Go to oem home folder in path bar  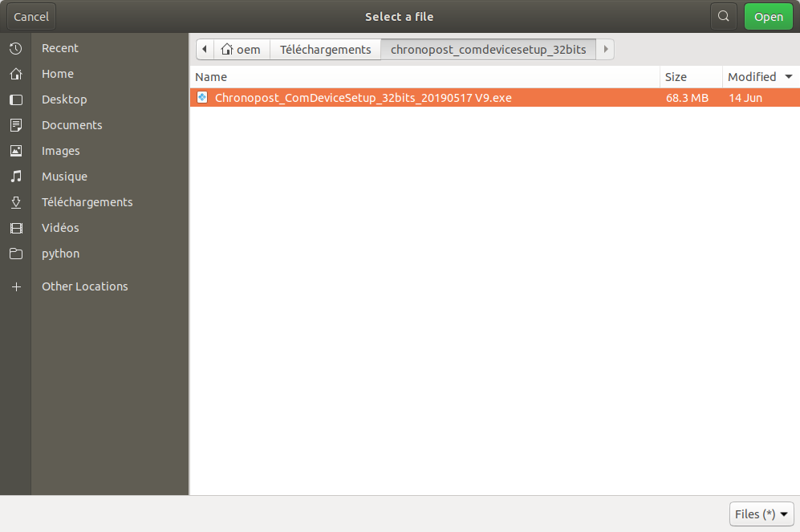pos(241,49)
